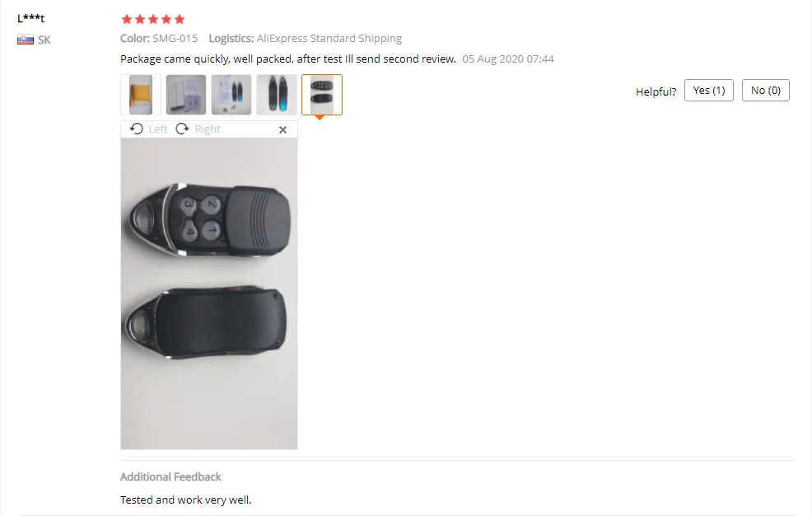Click the Slovakia flag icon
The image size is (812, 516).
pos(26,40)
